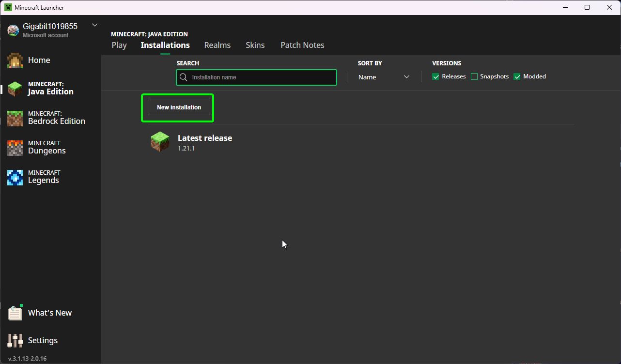621x364 pixels.
Task: Open the Realms tab
Action: pos(217,45)
